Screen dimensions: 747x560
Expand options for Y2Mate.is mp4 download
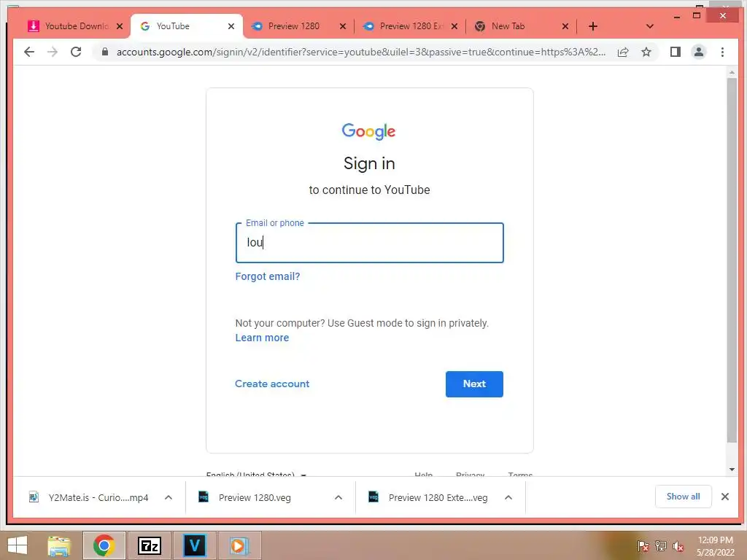169,497
